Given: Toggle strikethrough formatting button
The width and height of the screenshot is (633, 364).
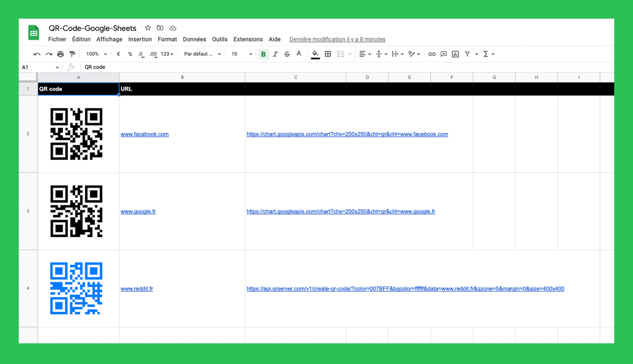Looking at the screenshot, I should [x=287, y=54].
